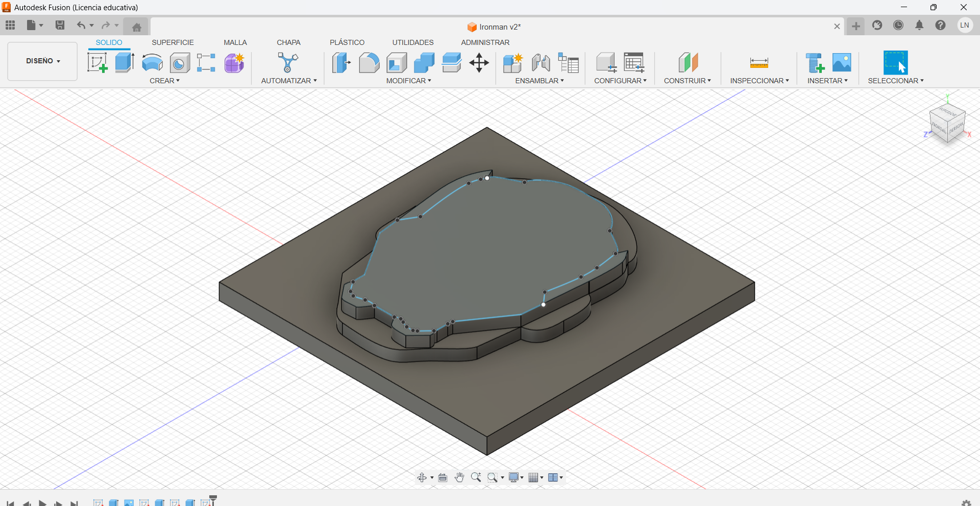Select the Create Sketch tool
Screen dimensions: 980x506
(x=97, y=63)
